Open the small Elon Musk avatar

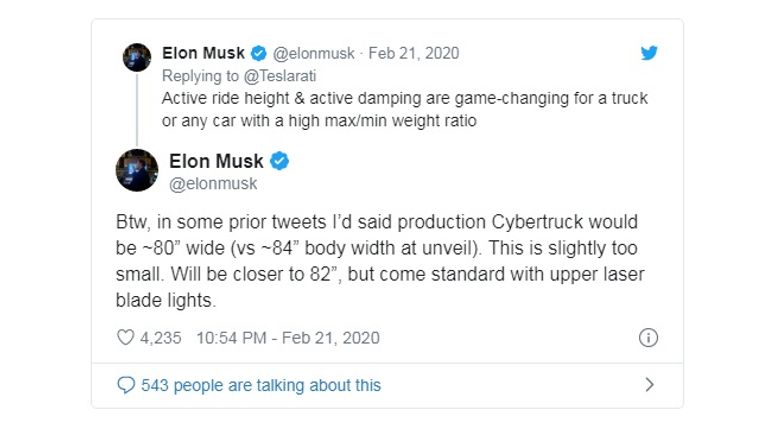pyautogui.click(x=137, y=57)
